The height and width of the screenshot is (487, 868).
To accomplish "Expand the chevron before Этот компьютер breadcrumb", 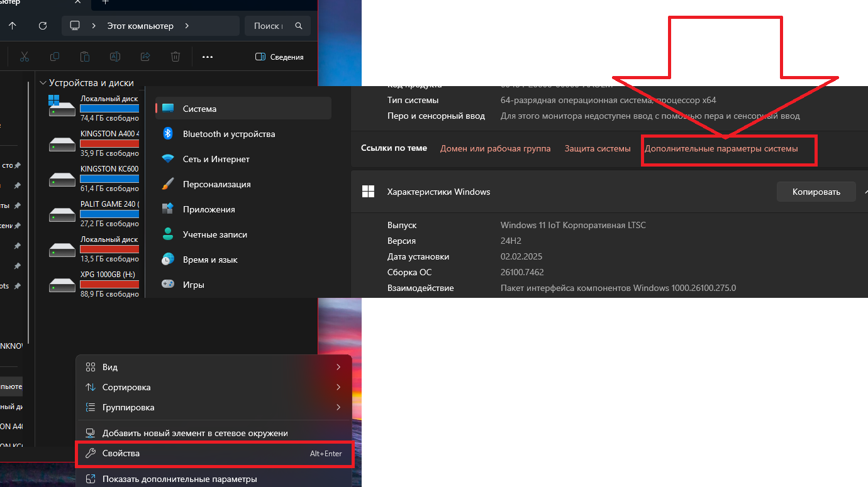I will pyautogui.click(x=94, y=26).
